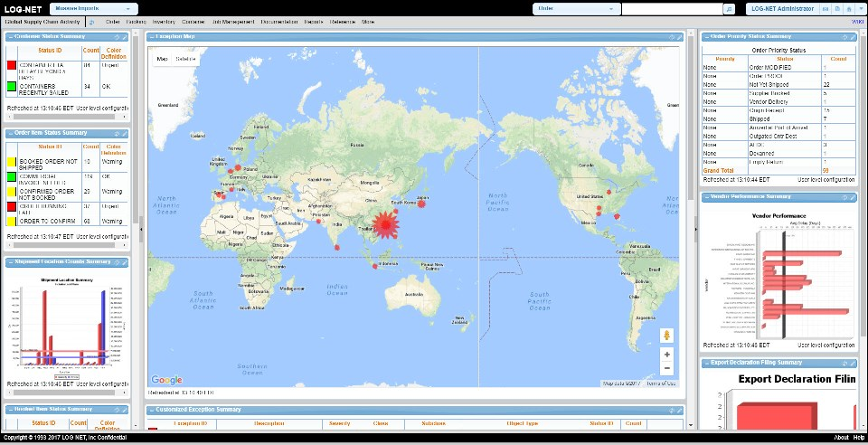Open the mail envelope icon in header

point(826,9)
